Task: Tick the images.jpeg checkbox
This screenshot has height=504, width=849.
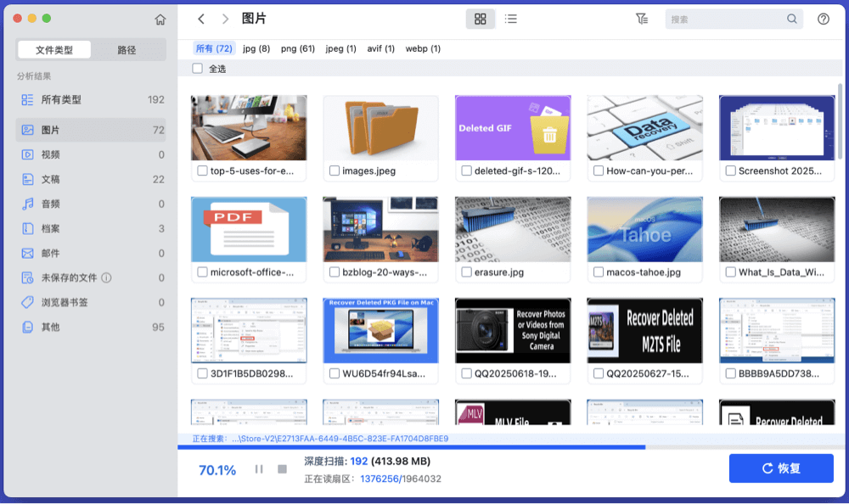Action: point(335,171)
